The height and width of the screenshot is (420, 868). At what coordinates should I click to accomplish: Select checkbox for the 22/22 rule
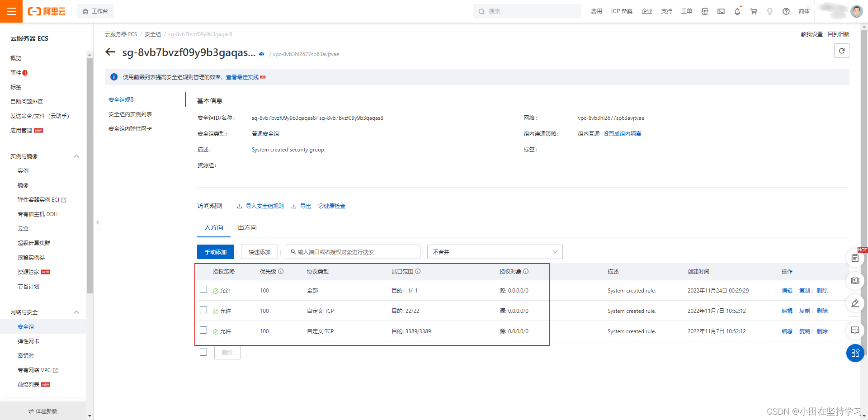(203, 310)
